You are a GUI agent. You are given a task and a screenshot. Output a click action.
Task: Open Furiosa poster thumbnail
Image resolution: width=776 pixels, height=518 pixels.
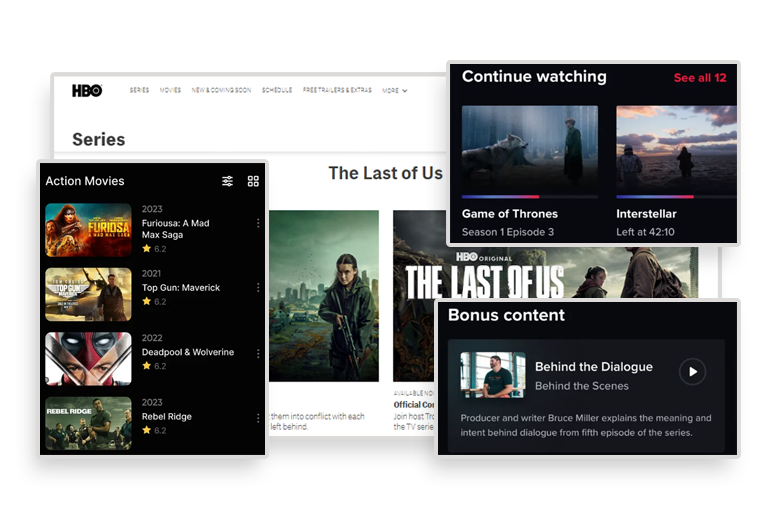[x=88, y=230]
